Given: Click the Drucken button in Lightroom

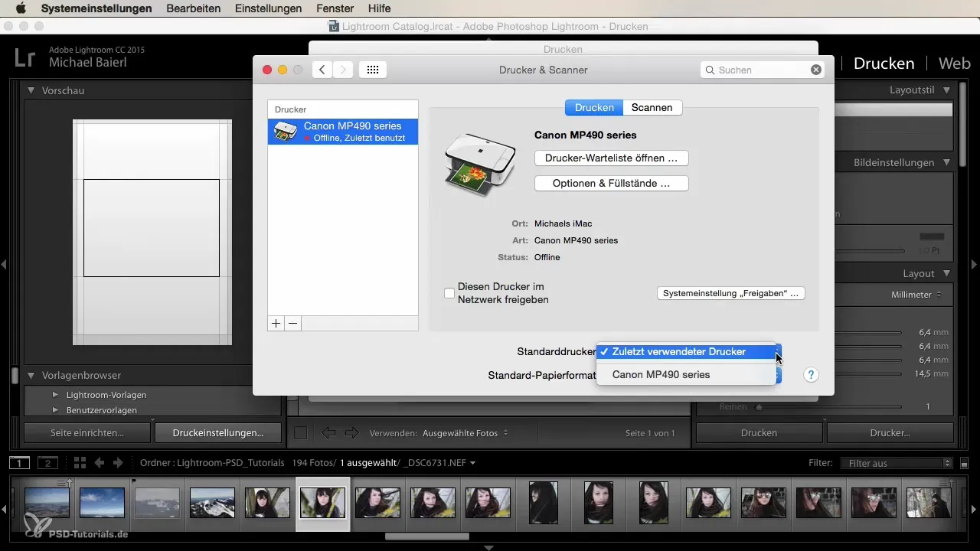Looking at the screenshot, I should click(x=759, y=433).
